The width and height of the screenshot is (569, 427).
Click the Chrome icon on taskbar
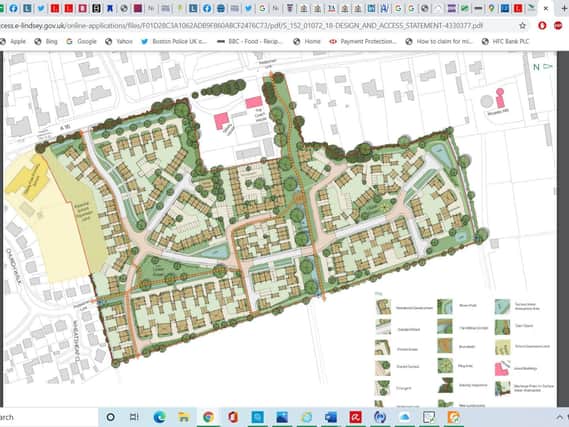tap(208, 417)
